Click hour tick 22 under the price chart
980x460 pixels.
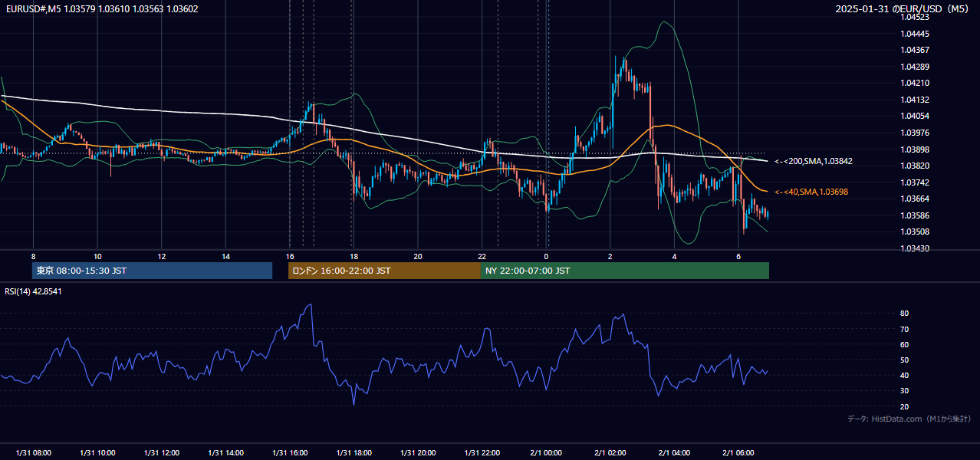(x=482, y=256)
